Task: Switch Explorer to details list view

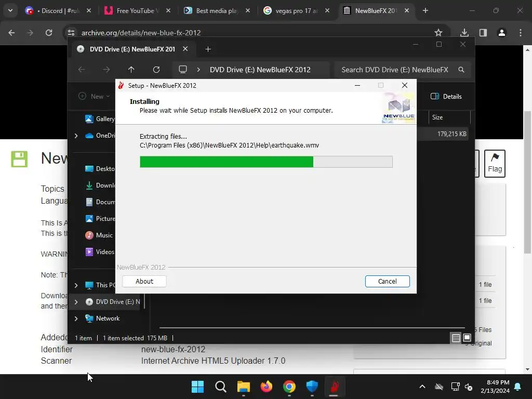Action: 456,338
